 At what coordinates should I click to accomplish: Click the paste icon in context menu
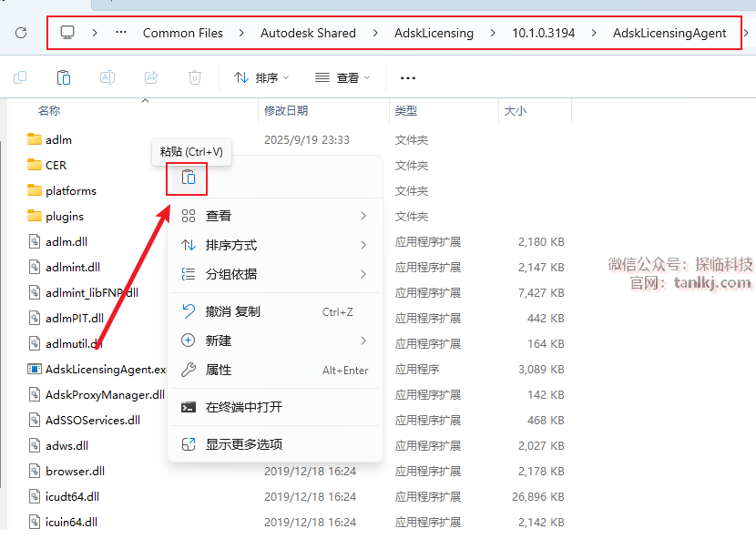tap(188, 178)
